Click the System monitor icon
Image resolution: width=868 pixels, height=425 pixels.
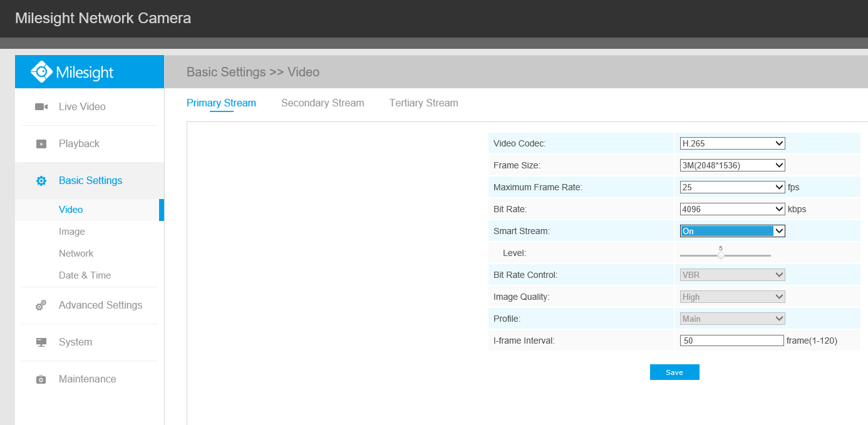point(41,342)
